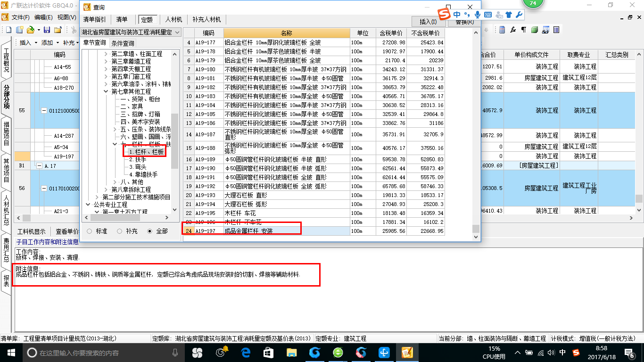Select the 补充 radio button

(x=119, y=231)
